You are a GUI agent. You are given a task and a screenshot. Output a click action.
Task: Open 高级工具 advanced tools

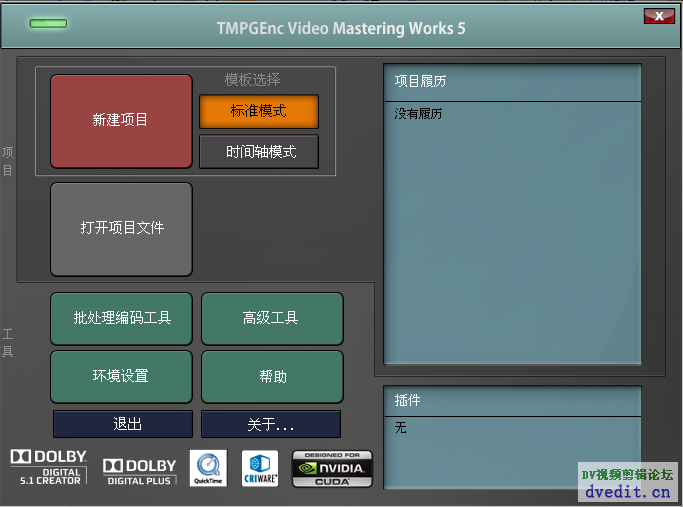[272, 318]
